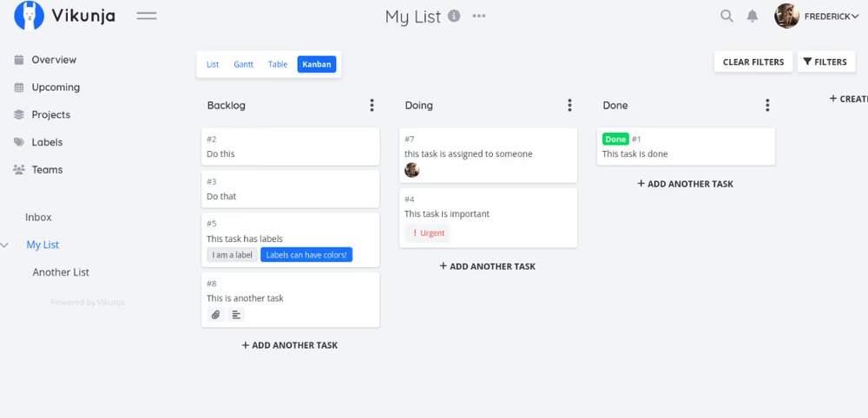Switch to the Gantt view tab
The width and height of the screenshot is (868, 418).
pyautogui.click(x=244, y=64)
